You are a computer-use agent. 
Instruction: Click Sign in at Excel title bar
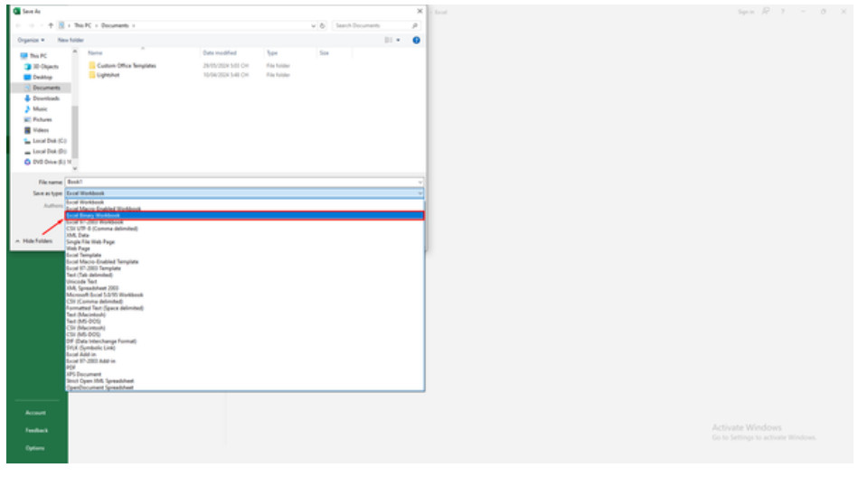coord(745,12)
